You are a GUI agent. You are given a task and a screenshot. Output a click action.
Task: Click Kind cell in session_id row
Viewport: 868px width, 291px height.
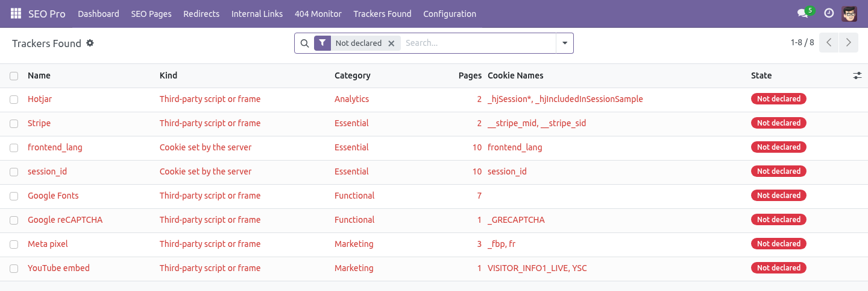(206, 171)
